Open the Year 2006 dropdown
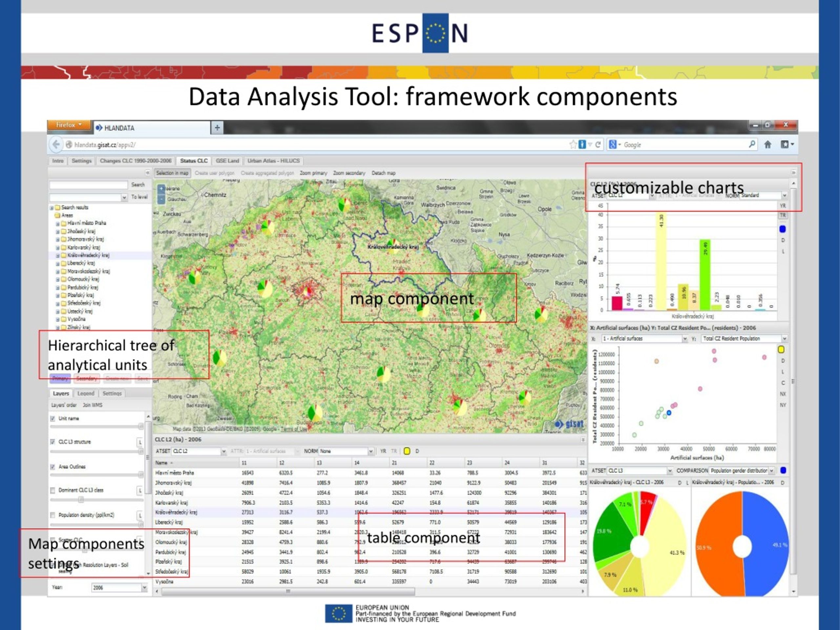The width and height of the screenshot is (840, 630). click(144, 588)
